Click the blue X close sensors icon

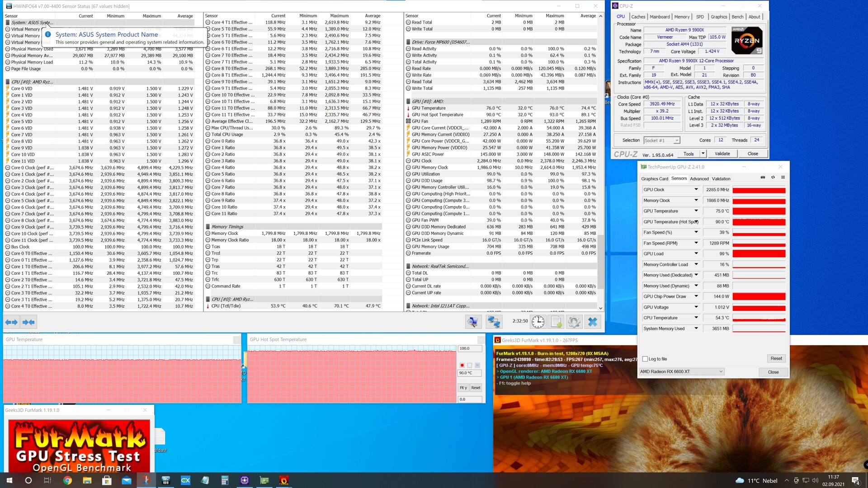[x=592, y=322]
